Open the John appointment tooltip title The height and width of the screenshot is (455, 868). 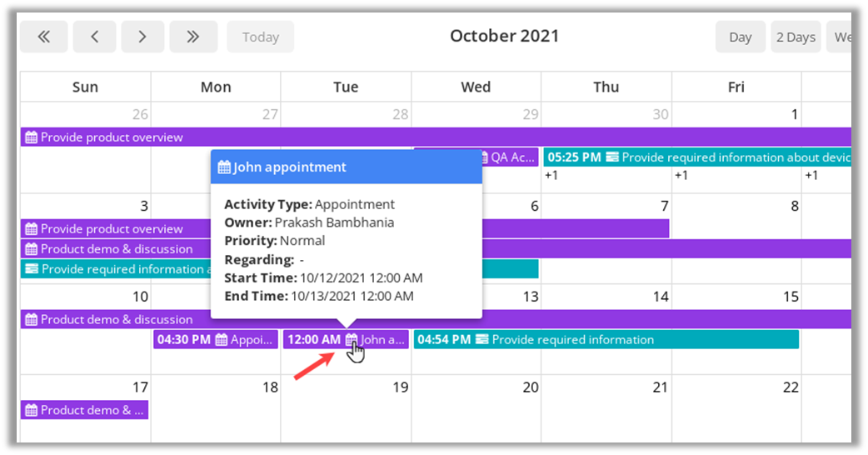289,167
